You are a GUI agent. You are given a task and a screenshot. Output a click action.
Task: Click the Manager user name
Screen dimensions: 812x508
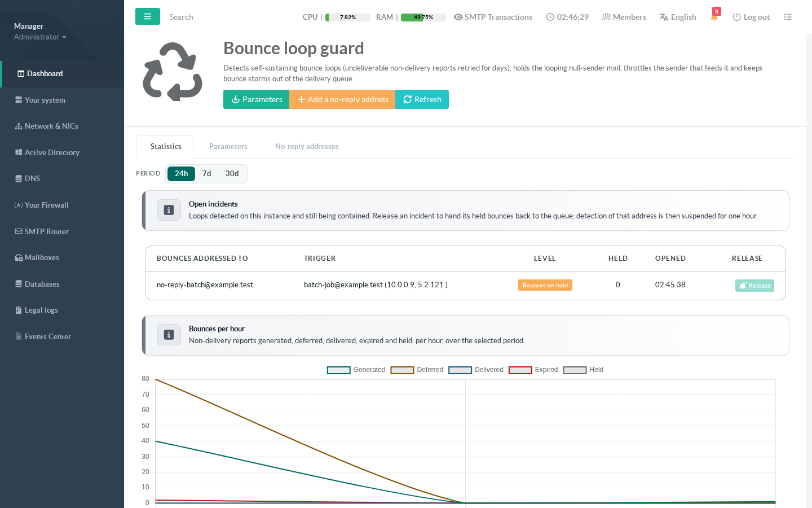(x=29, y=27)
